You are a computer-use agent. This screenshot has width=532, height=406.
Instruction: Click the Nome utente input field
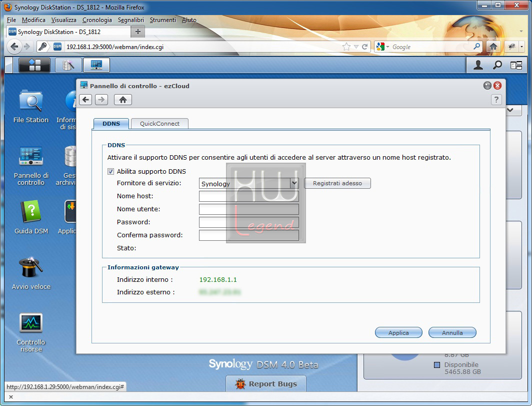[248, 209]
